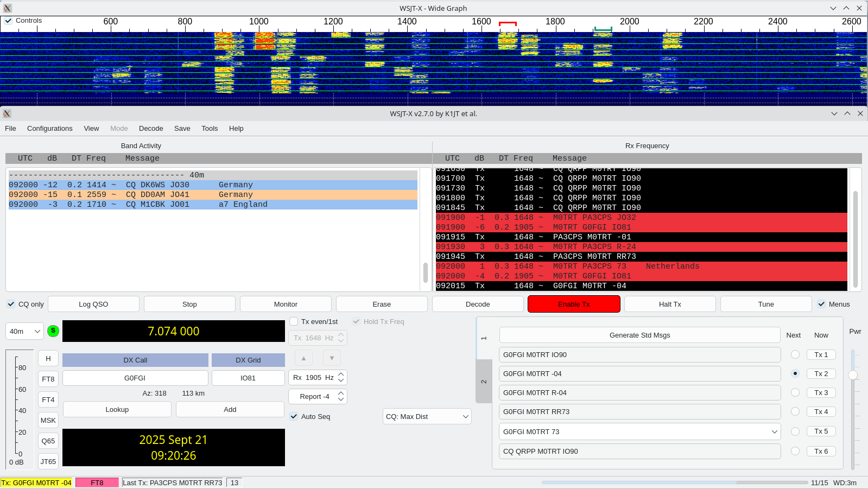
Task: Switch to MSK mode button
Action: coord(48,420)
